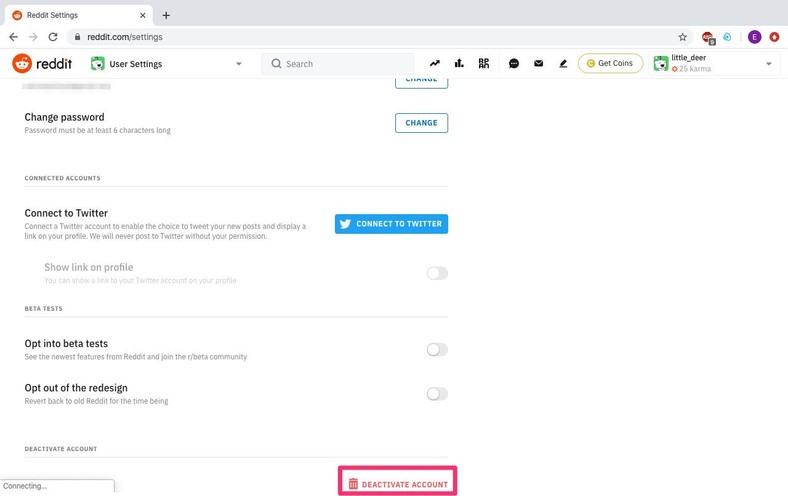This screenshot has width=788, height=496.
Task: Click the CONNECTED ACCOUNTS section header
Action: tap(62, 178)
